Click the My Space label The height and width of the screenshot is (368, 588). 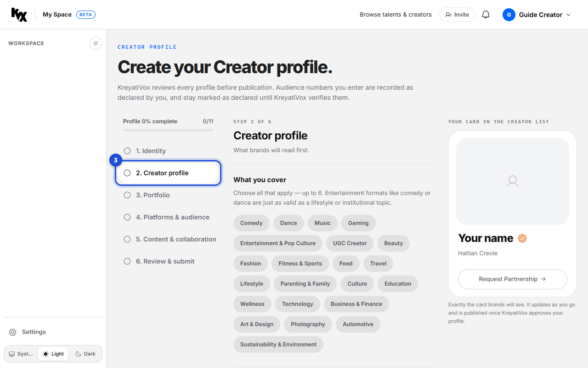(57, 15)
